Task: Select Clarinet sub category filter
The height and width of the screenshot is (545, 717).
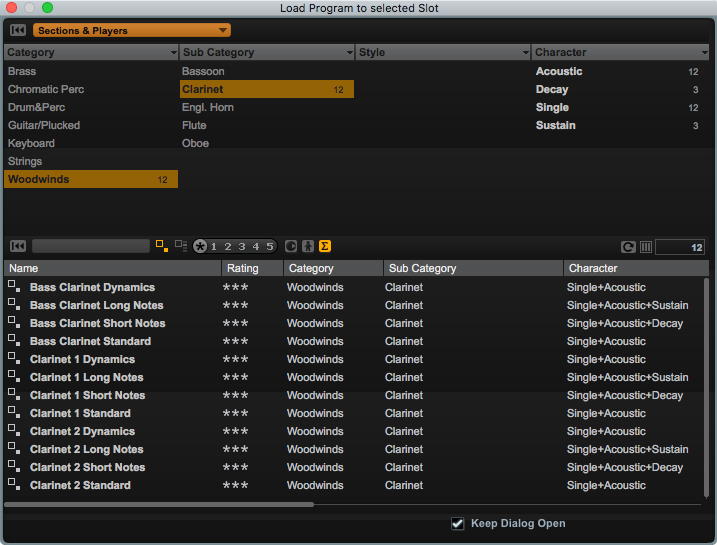Action: (267, 89)
